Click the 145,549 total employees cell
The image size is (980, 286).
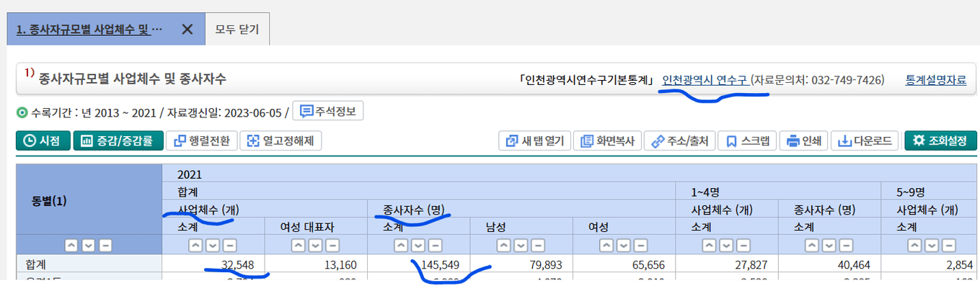pyautogui.click(x=420, y=264)
